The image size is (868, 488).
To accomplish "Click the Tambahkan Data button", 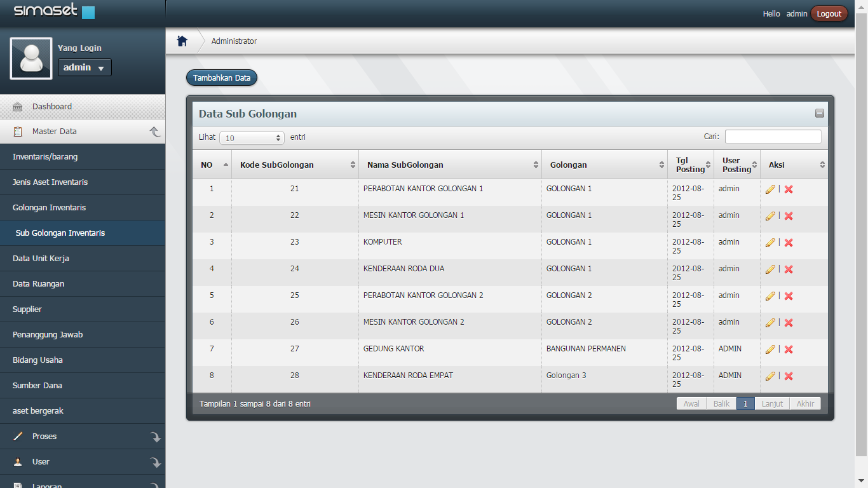I will pyautogui.click(x=222, y=78).
